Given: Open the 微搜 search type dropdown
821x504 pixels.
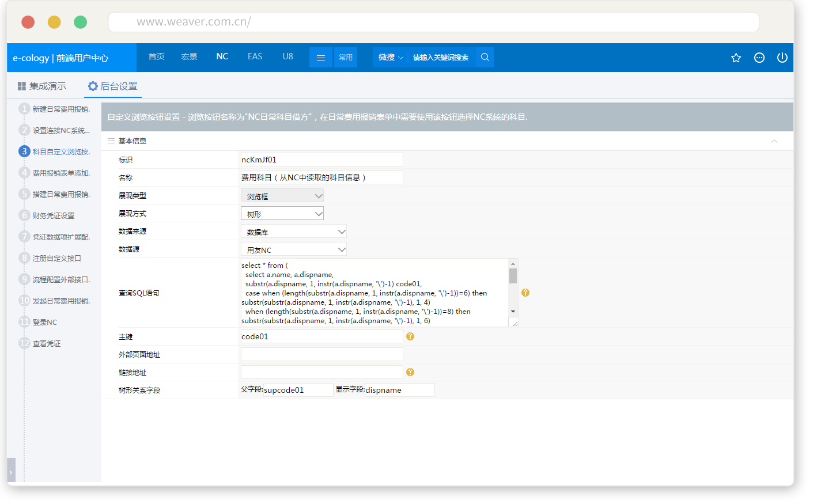Looking at the screenshot, I should point(391,58).
